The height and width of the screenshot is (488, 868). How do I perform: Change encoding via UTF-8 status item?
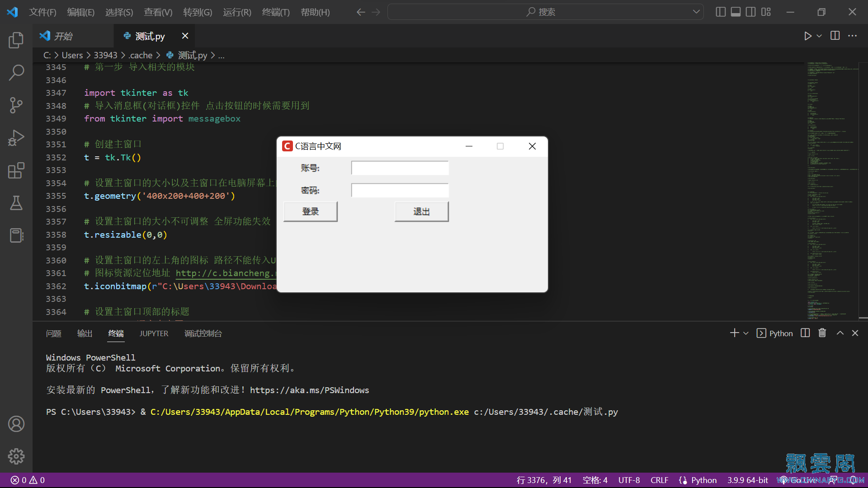(629, 480)
